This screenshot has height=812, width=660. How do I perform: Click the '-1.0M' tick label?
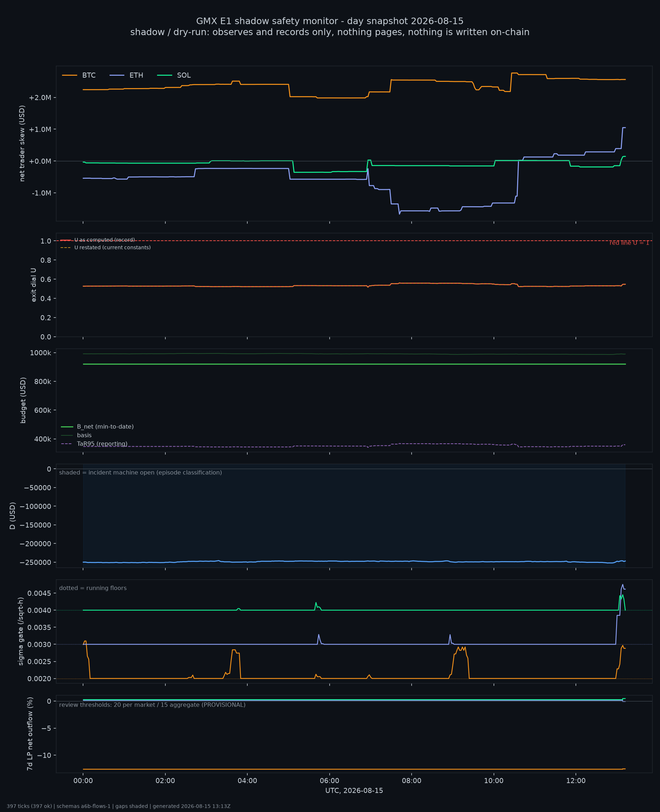coord(41,193)
